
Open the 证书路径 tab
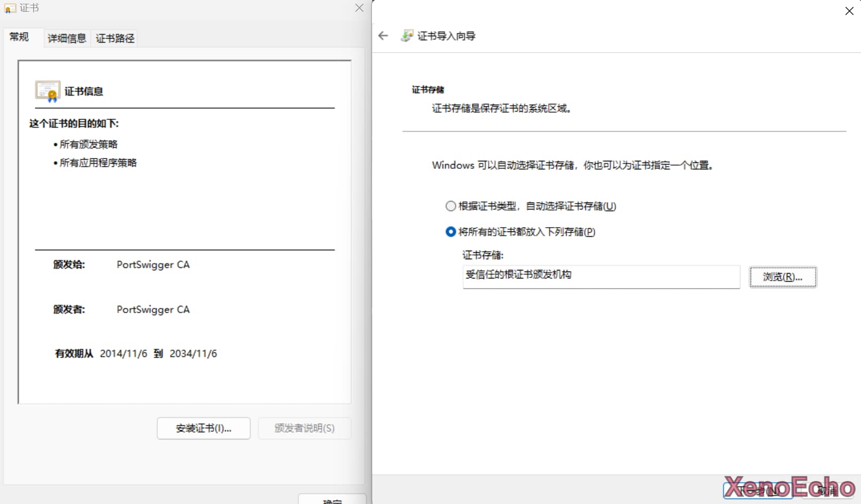(115, 38)
